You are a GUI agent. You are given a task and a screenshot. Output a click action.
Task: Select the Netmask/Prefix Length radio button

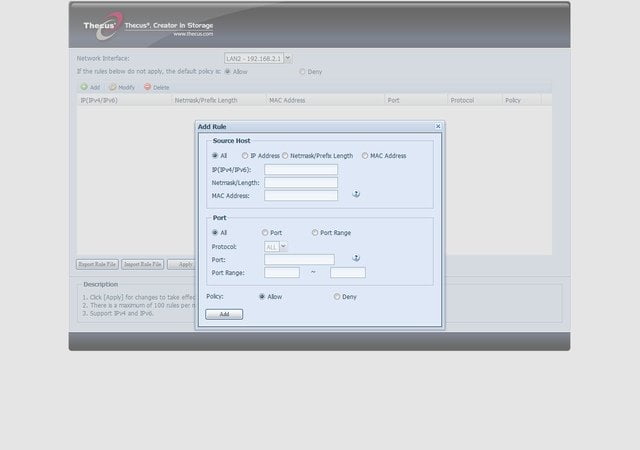pos(285,156)
